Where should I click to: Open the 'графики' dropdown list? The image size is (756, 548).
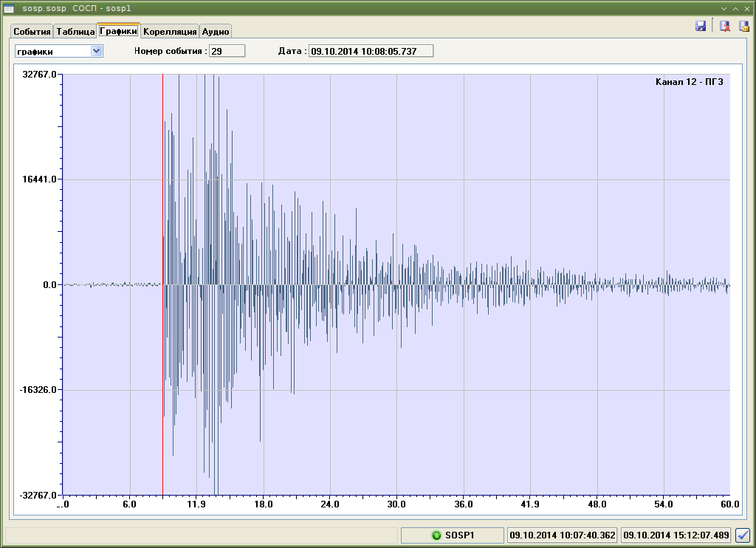coord(95,51)
